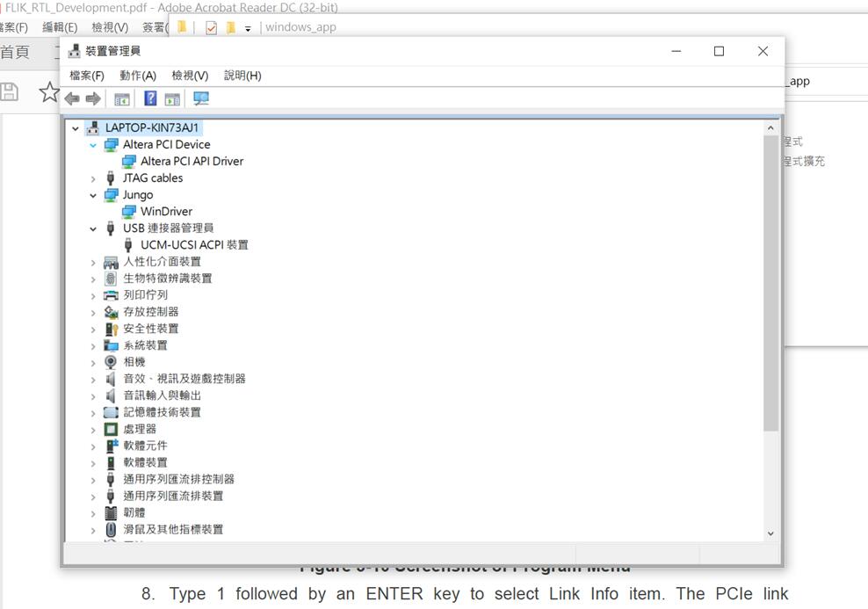Click the fingerprint icon beside 生物特徵辨識裝置
The height and width of the screenshot is (609, 868).
tap(111, 279)
